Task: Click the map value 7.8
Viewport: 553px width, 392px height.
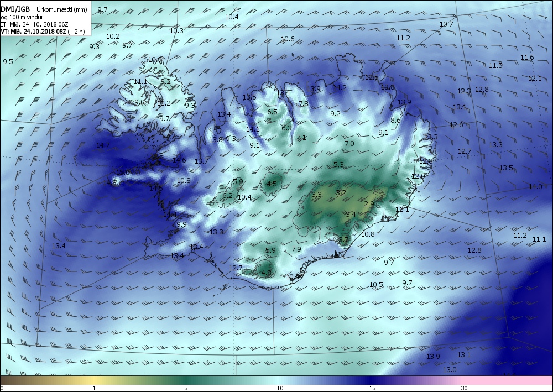Action: (303, 103)
